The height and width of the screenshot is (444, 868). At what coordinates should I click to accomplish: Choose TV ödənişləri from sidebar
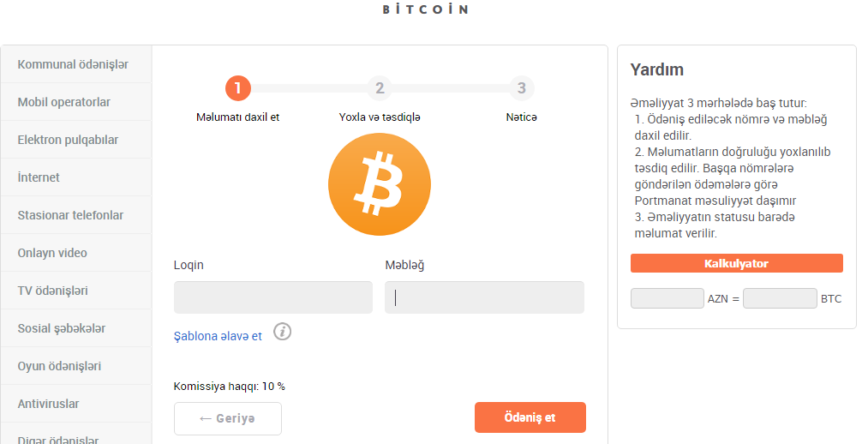53,291
